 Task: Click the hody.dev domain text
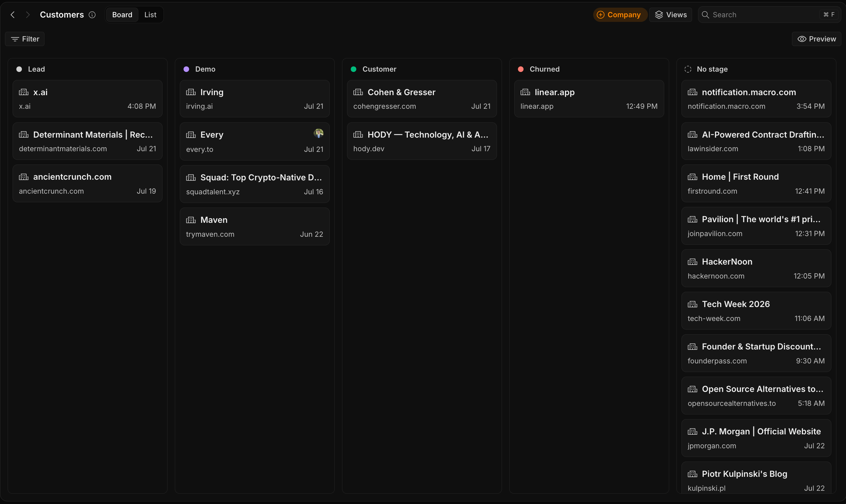(369, 149)
